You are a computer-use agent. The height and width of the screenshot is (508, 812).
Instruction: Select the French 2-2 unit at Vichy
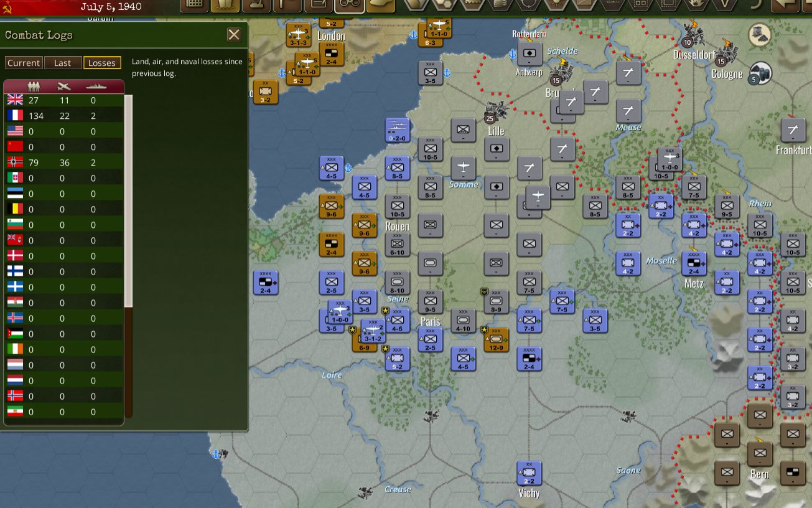click(x=530, y=473)
